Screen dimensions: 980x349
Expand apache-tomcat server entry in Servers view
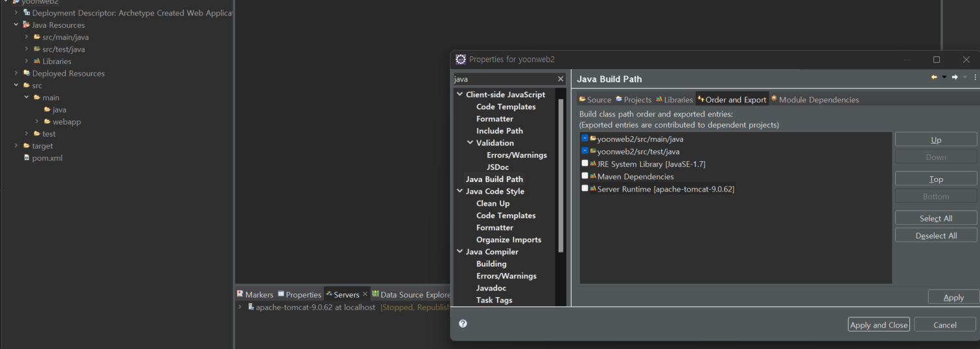tap(240, 307)
